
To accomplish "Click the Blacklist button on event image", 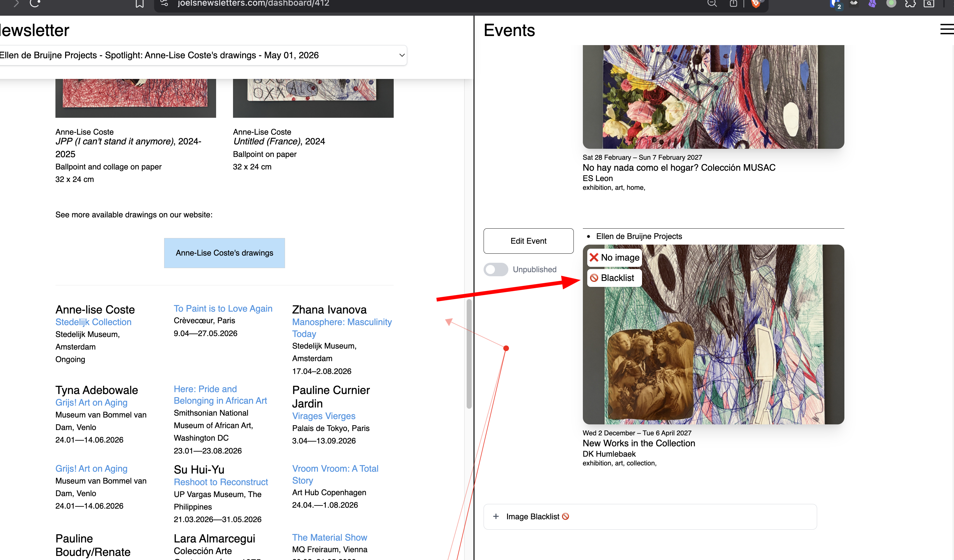I will [614, 278].
